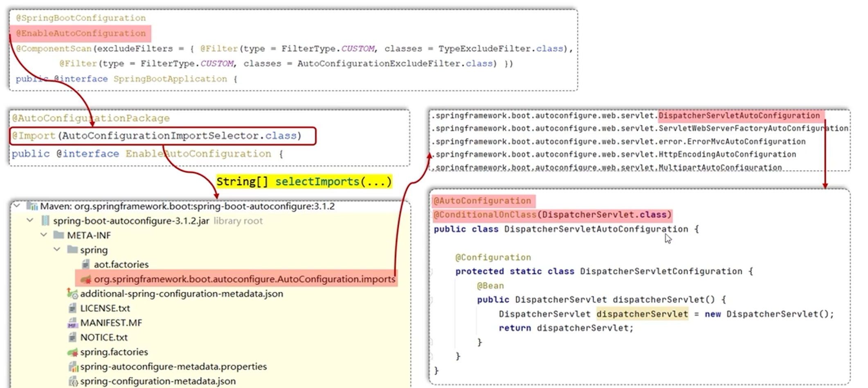The image size is (868, 388).
Task: Open LICENSE.txt in the tree
Action: point(105,308)
